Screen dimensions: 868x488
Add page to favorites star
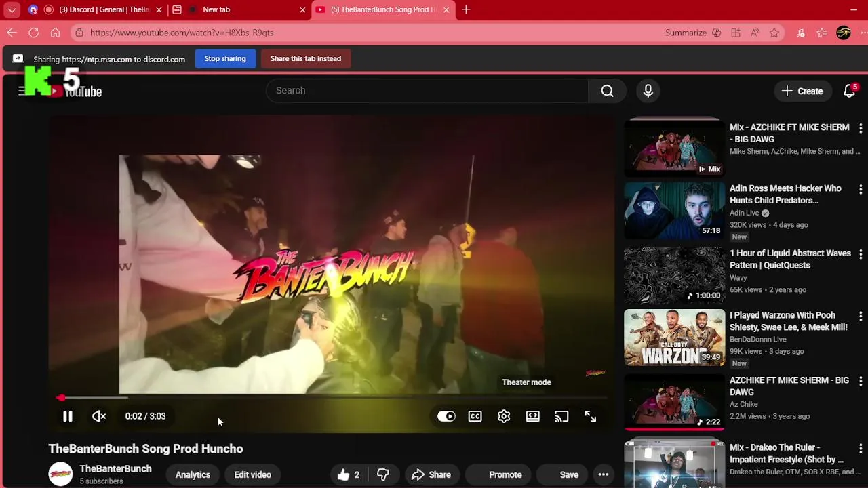[x=774, y=33]
